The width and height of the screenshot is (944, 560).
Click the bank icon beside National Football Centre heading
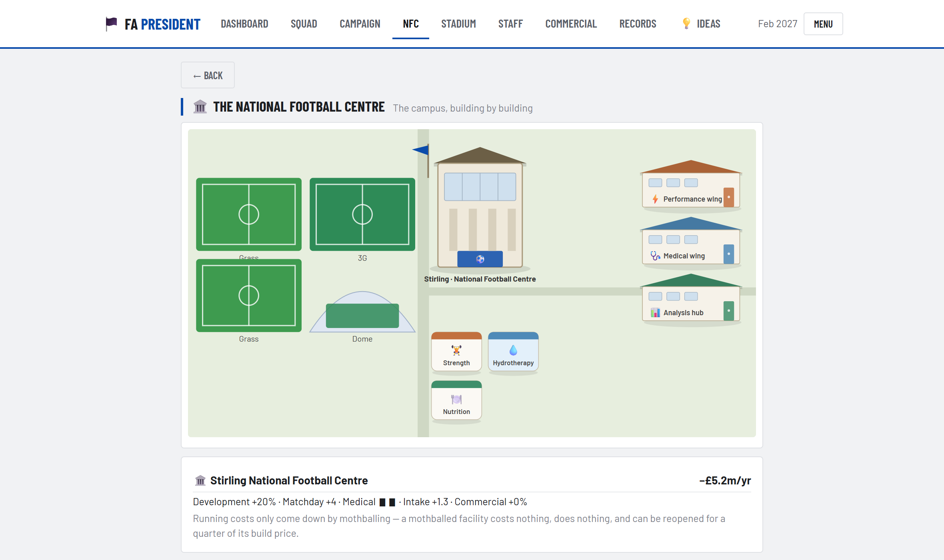click(x=200, y=107)
